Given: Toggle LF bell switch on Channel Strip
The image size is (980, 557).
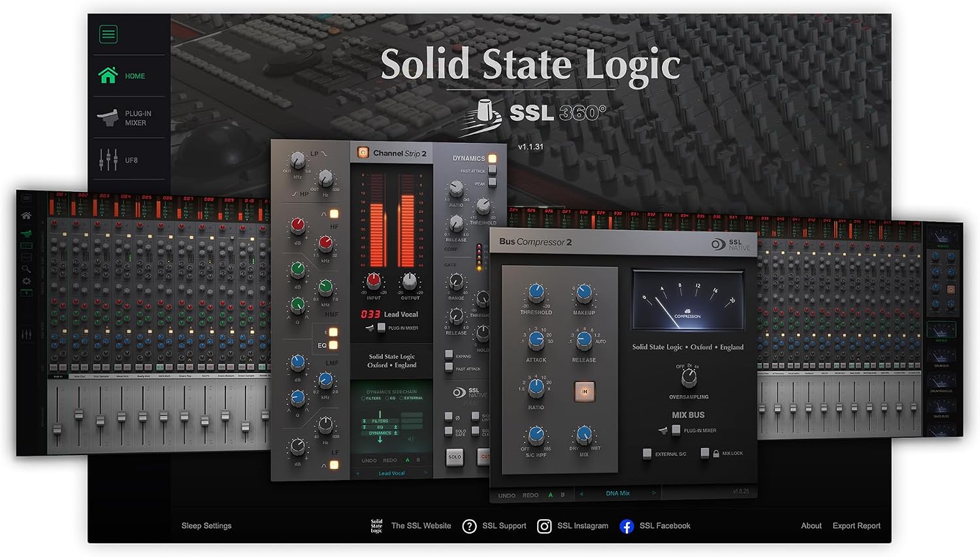Looking at the screenshot, I should tap(334, 465).
